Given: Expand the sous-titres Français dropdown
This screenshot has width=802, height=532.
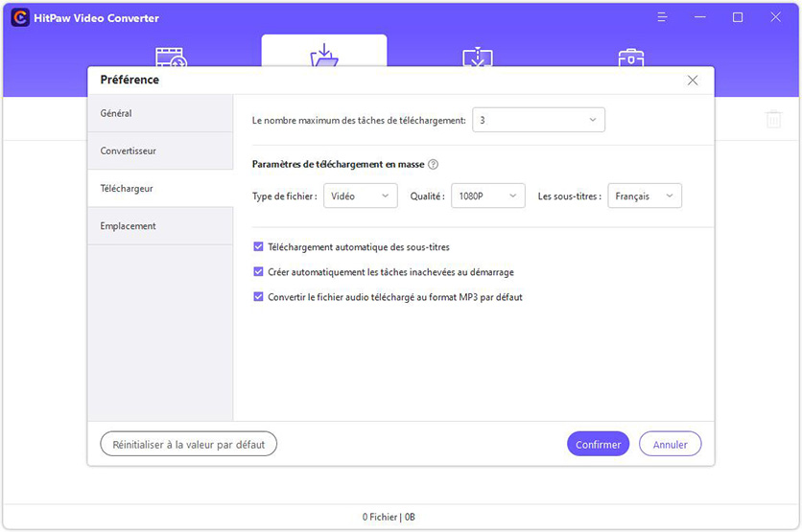Looking at the screenshot, I should (x=645, y=197).
